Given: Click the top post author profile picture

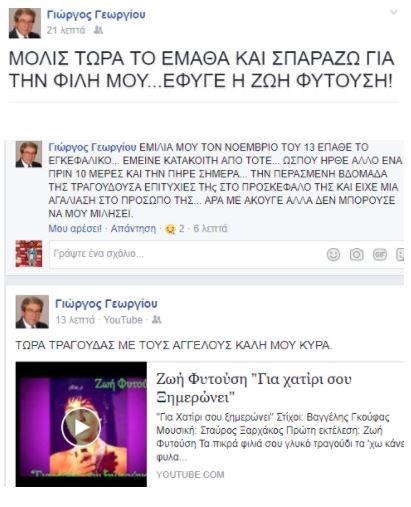Looking at the screenshot, I should pos(25,23).
